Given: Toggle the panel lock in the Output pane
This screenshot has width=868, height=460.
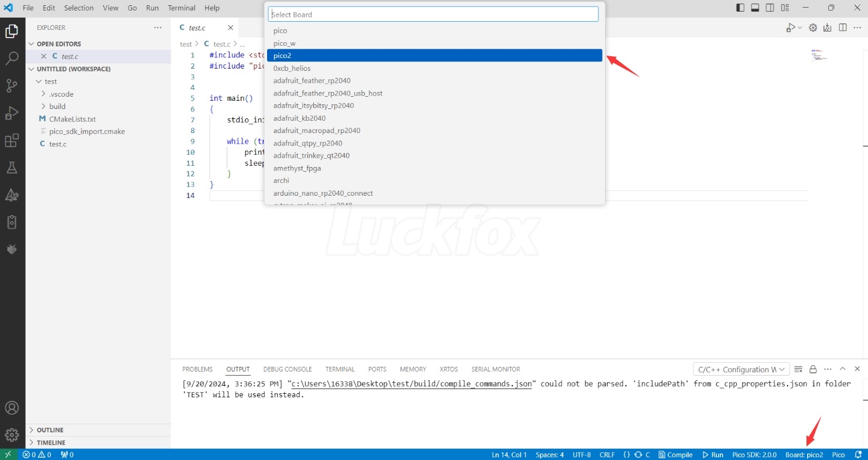Looking at the screenshot, I should 813,369.
